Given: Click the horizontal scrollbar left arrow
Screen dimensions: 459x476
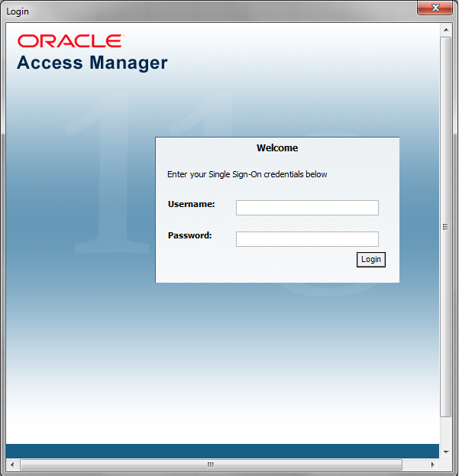Looking at the screenshot, I should point(12,465).
